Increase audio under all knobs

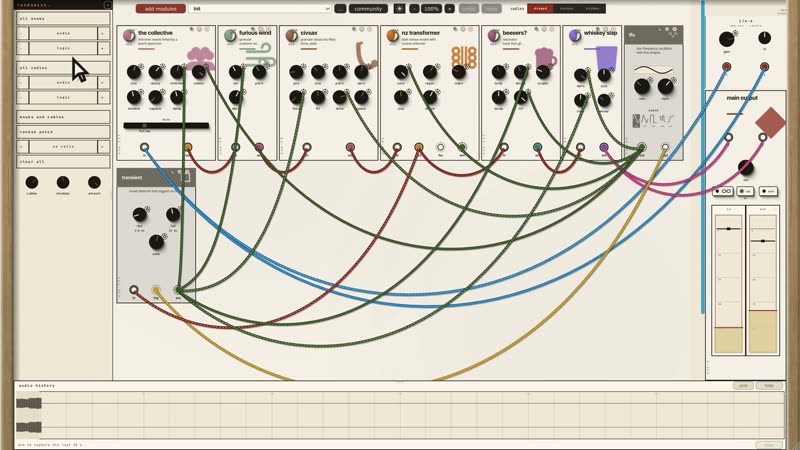click(103, 33)
